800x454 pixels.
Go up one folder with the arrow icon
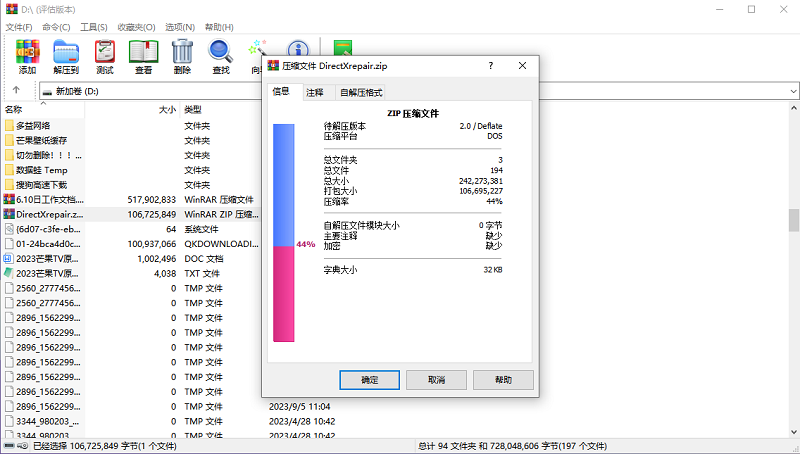16,90
